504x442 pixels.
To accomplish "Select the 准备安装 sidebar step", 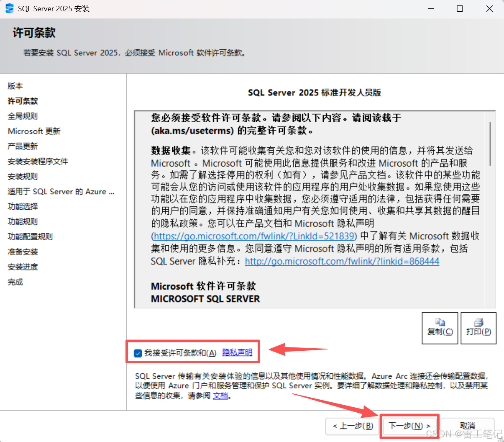I will [23, 252].
